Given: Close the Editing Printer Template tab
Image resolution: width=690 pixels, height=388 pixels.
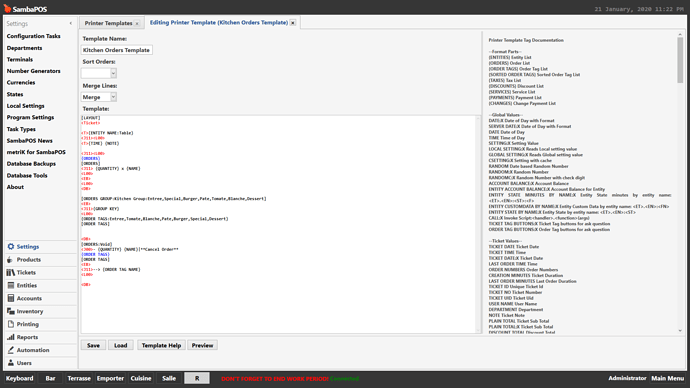Looking at the screenshot, I should click(293, 23).
